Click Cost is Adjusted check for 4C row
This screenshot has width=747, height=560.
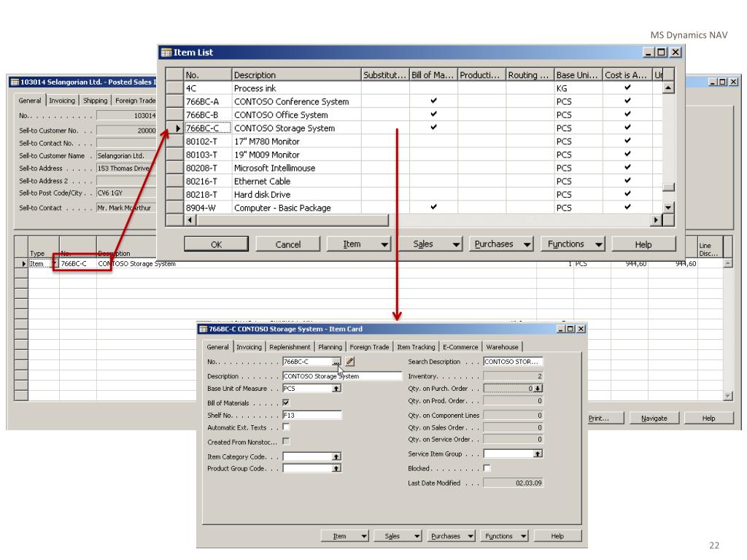point(627,87)
